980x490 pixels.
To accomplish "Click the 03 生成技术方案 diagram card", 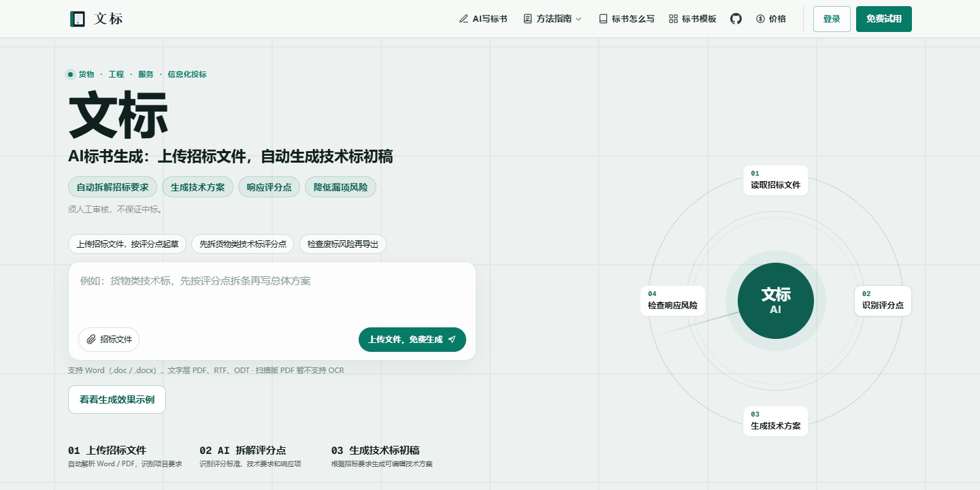I will (776, 421).
